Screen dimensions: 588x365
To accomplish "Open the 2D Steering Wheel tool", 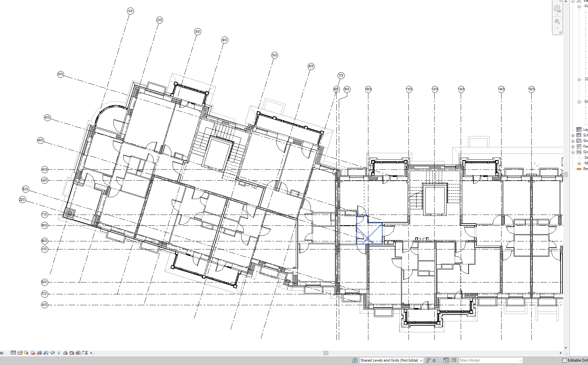I will click(x=557, y=8).
